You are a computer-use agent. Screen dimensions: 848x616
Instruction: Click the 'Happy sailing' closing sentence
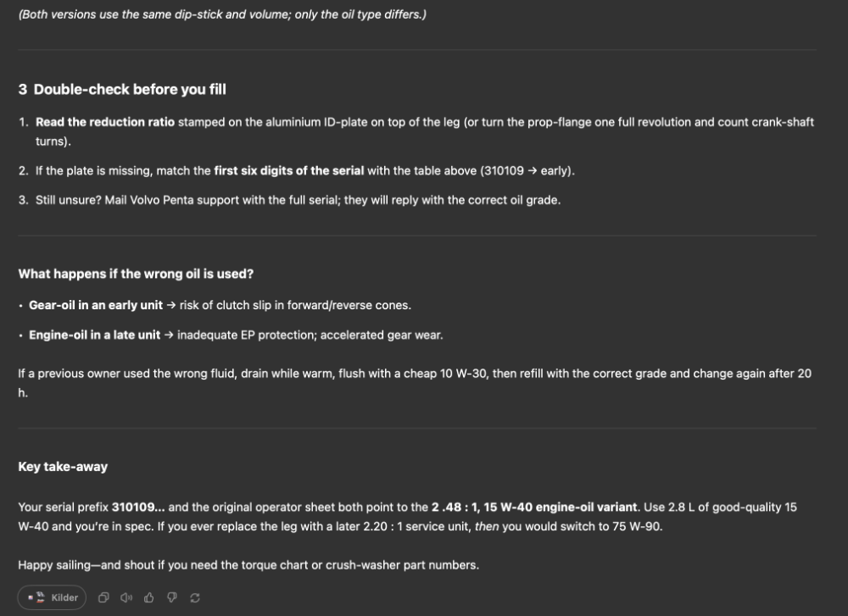click(x=248, y=565)
